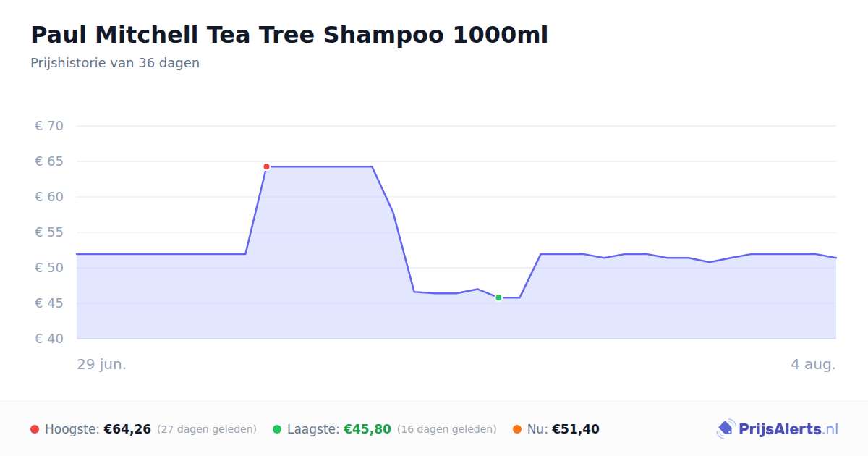Click the € 40 axis label

click(x=49, y=339)
